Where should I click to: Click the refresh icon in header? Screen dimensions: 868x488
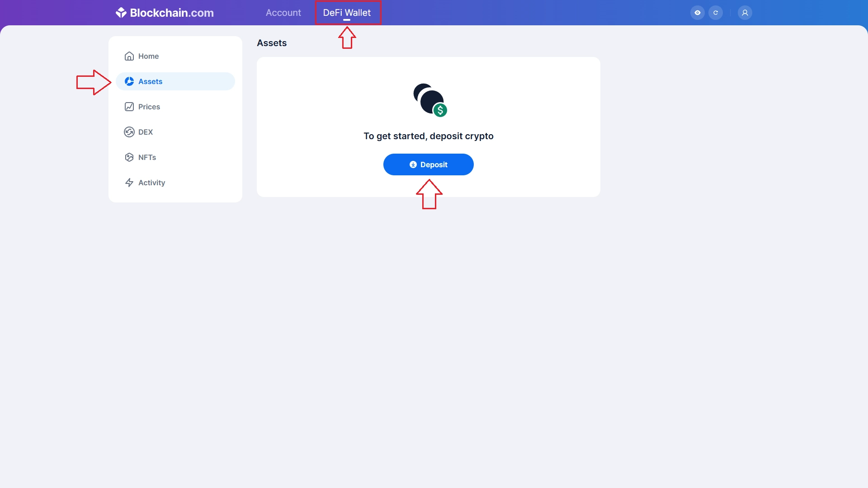tap(716, 13)
